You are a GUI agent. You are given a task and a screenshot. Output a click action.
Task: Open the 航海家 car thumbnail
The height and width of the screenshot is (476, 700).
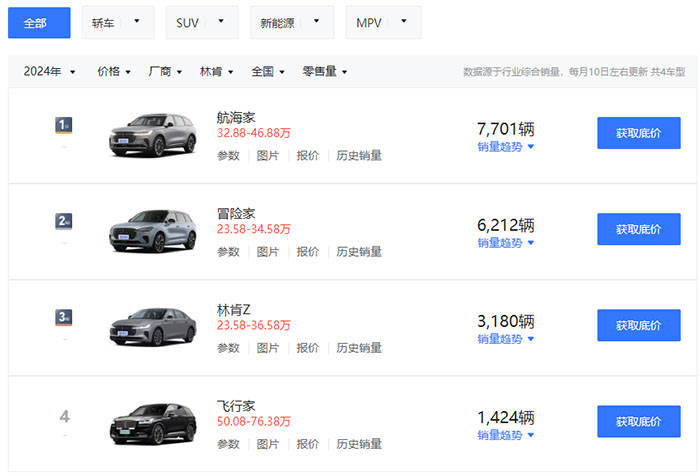[x=153, y=135]
